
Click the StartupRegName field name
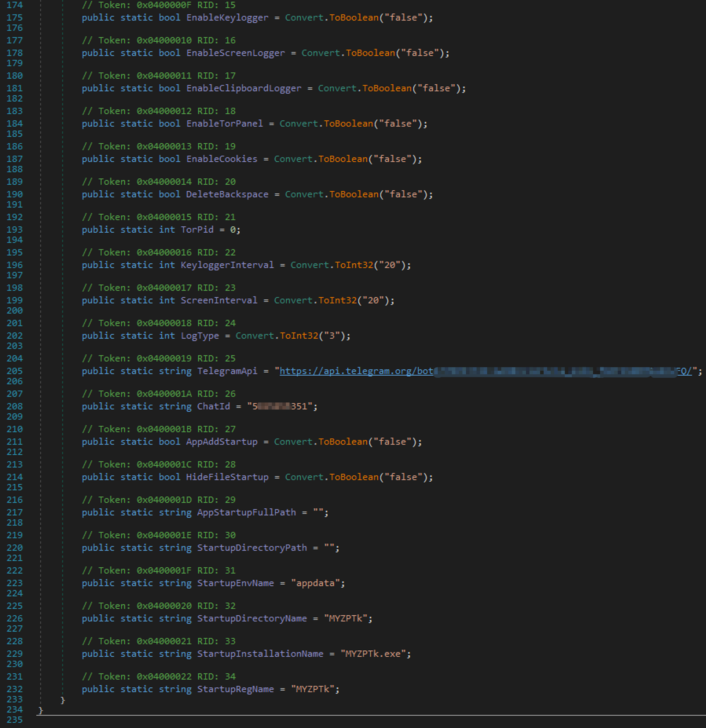[235, 689]
